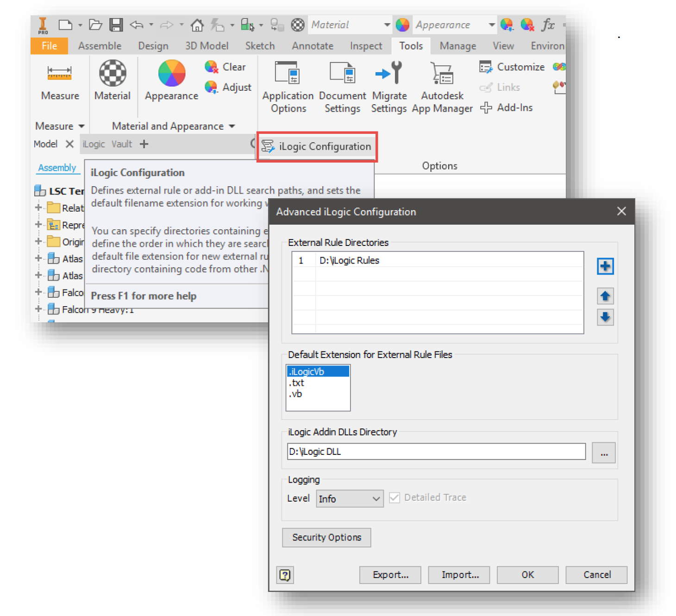Select the LSC Ter assembly root node

click(x=60, y=191)
